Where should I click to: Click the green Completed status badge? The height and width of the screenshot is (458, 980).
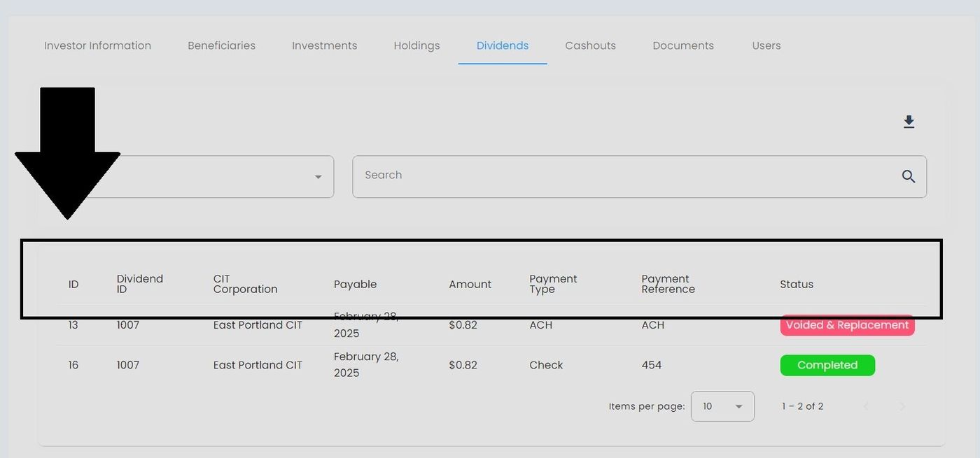(x=827, y=365)
